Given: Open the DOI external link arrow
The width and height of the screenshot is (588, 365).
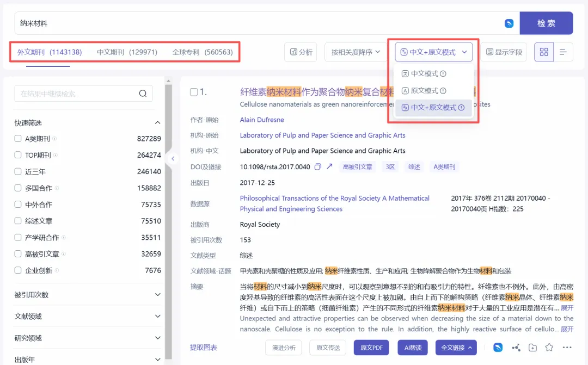Looking at the screenshot, I should tap(329, 166).
